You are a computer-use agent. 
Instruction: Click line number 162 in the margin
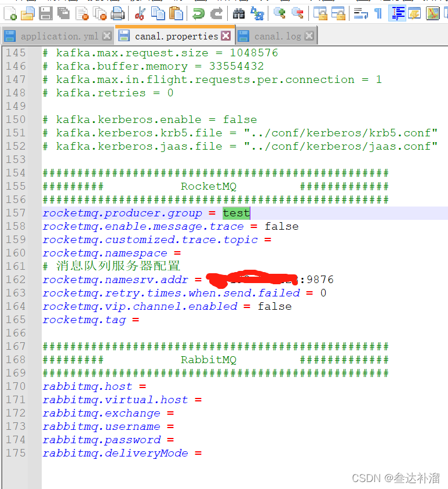tap(16, 280)
